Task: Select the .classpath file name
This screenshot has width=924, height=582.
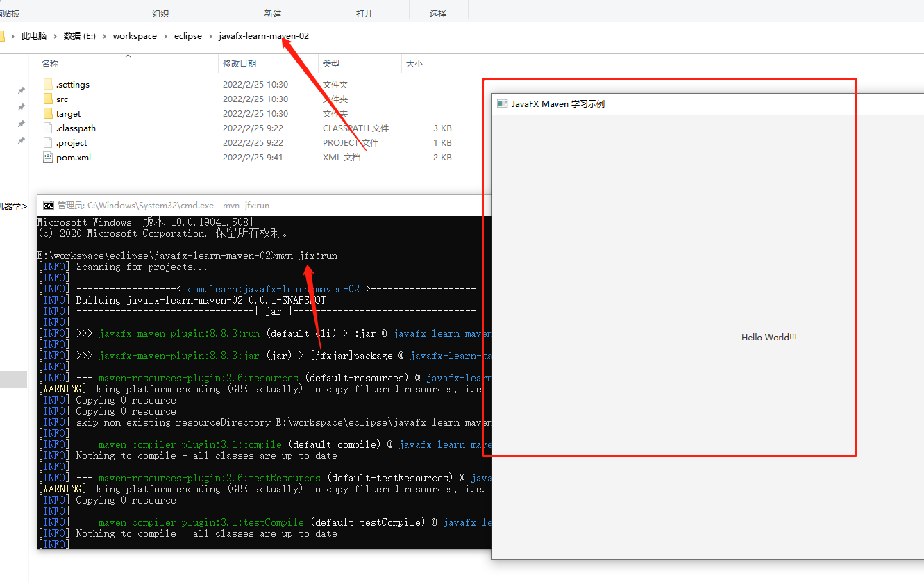Action: [x=76, y=128]
